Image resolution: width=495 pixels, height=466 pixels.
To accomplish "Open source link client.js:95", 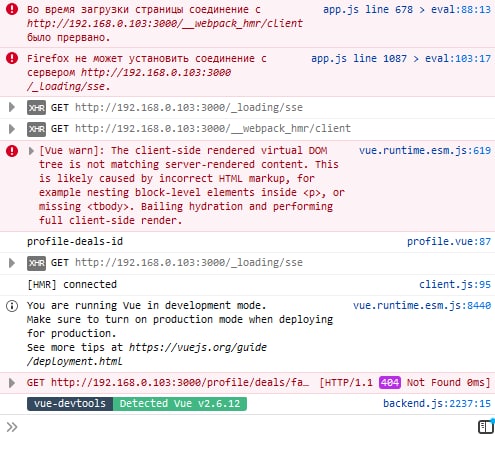I will 455,284.
